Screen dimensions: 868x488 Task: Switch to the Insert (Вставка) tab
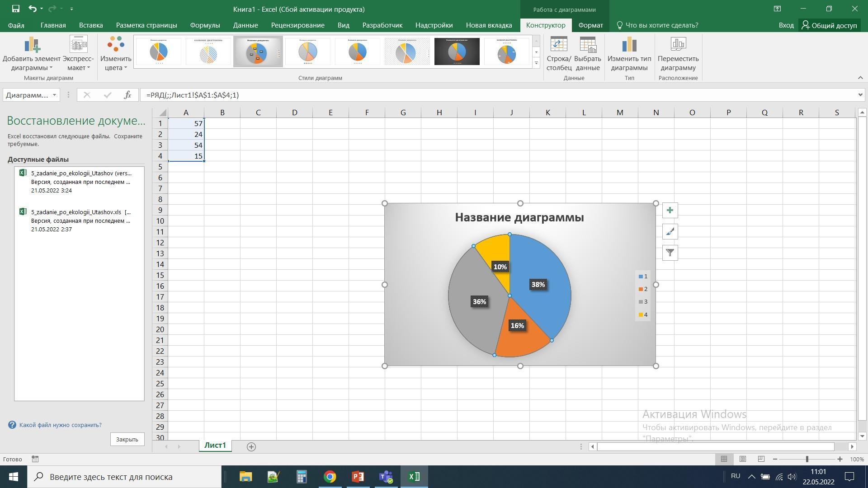pyautogui.click(x=90, y=25)
